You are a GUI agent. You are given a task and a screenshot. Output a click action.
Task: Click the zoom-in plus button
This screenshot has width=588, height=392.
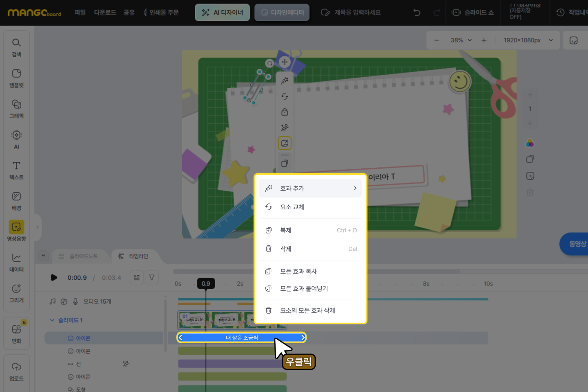tap(484, 40)
